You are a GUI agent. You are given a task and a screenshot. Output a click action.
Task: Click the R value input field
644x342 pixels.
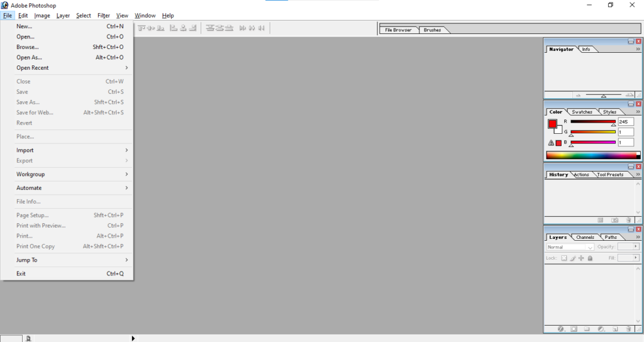626,121
